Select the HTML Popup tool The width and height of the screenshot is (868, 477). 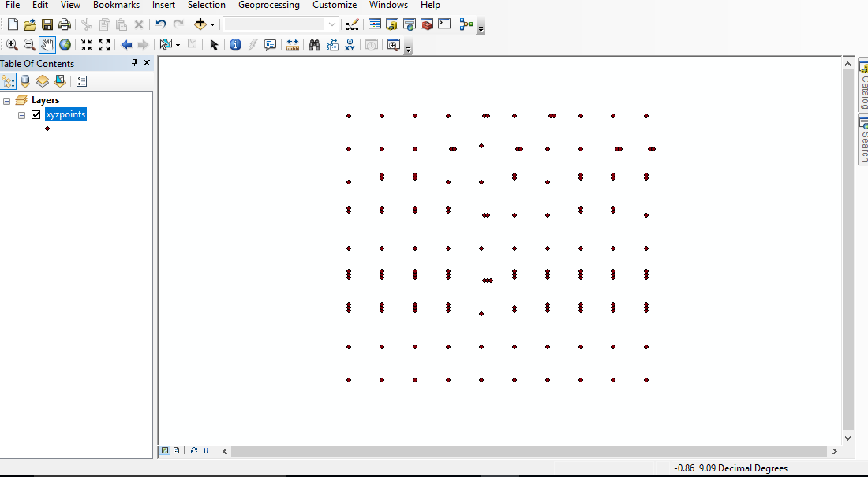click(x=270, y=45)
